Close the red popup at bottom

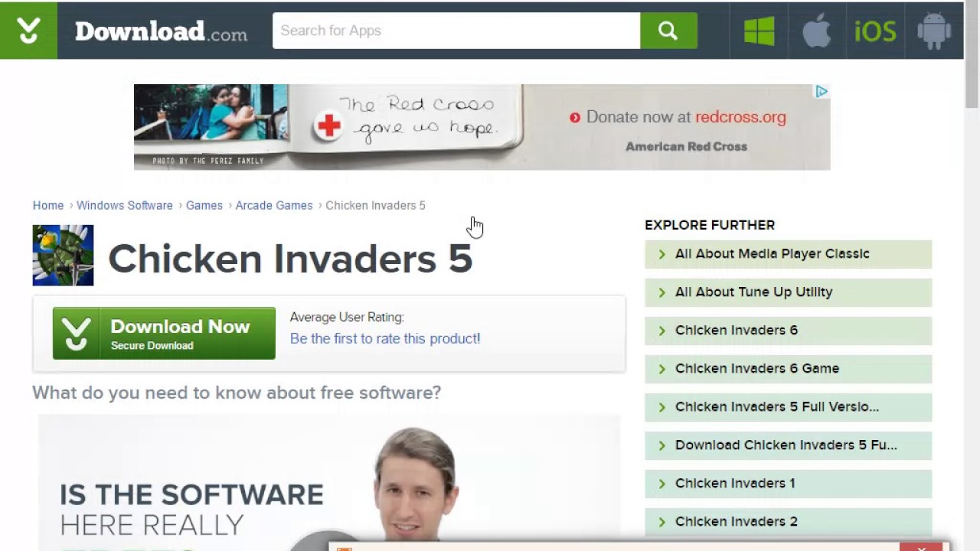(x=921, y=547)
